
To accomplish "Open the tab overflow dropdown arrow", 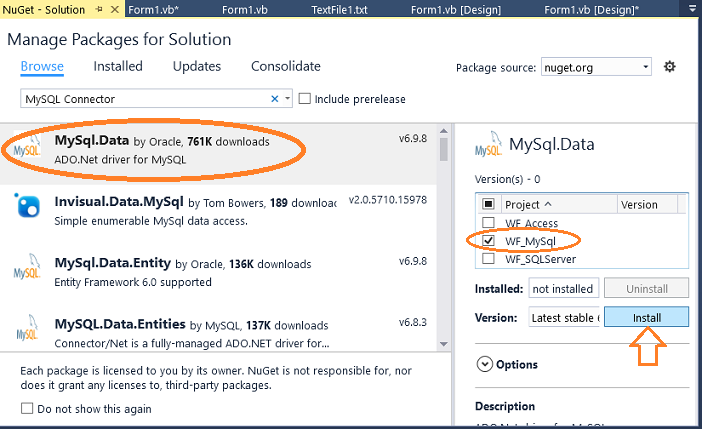I will (x=693, y=9).
